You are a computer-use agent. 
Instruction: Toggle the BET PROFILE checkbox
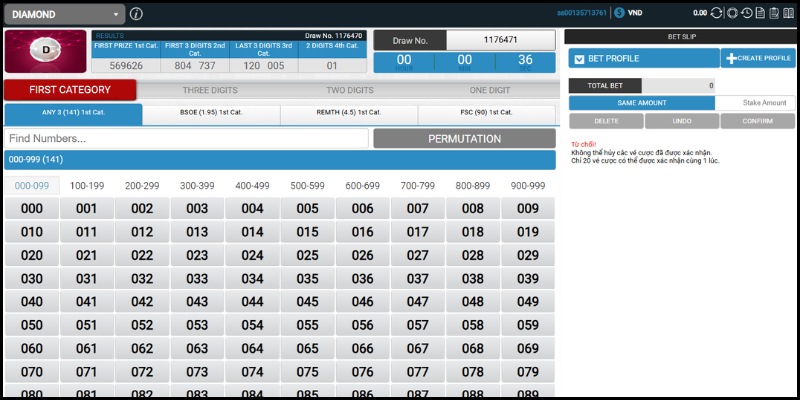579,59
